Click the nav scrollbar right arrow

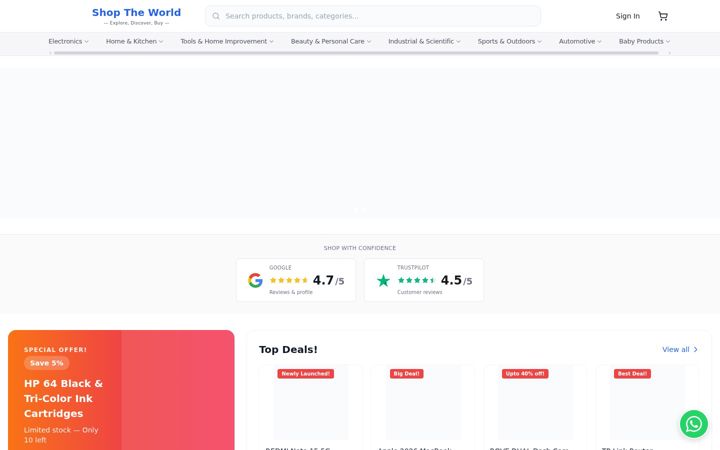(669, 53)
